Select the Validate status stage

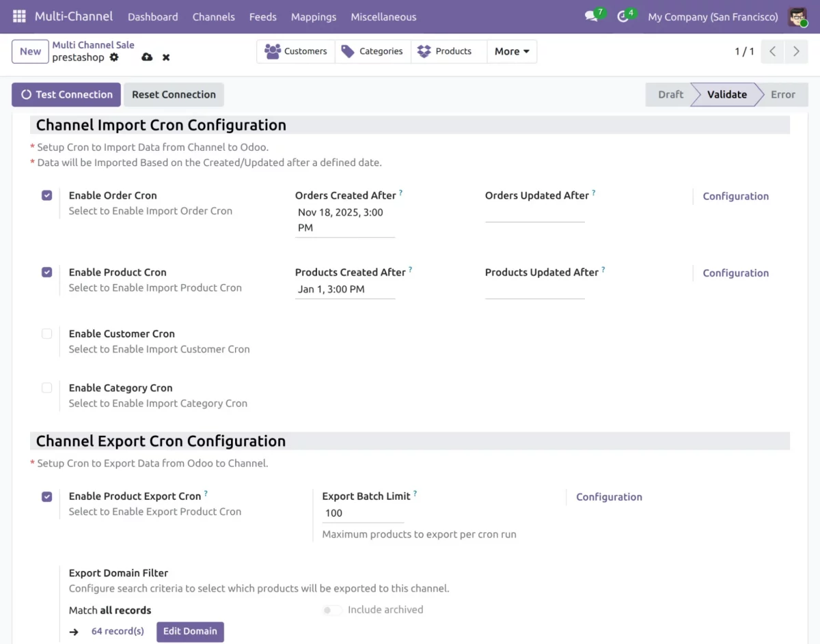point(726,95)
